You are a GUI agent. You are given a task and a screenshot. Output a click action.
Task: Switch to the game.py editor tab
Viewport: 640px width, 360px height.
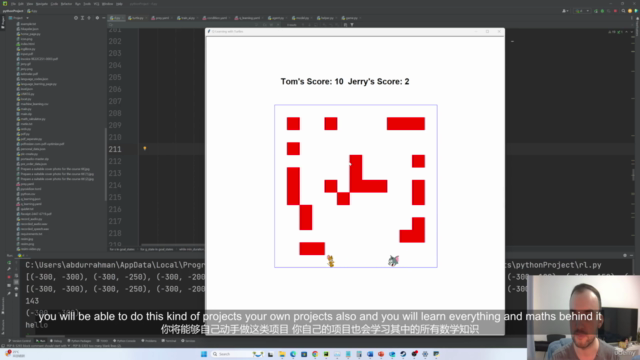pyautogui.click(x=350, y=18)
